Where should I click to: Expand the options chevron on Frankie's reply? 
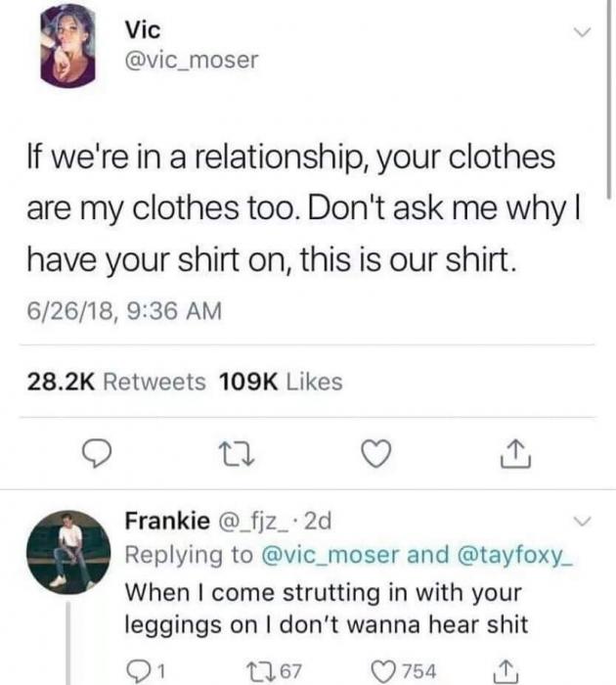pyautogui.click(x=583, y=520)
